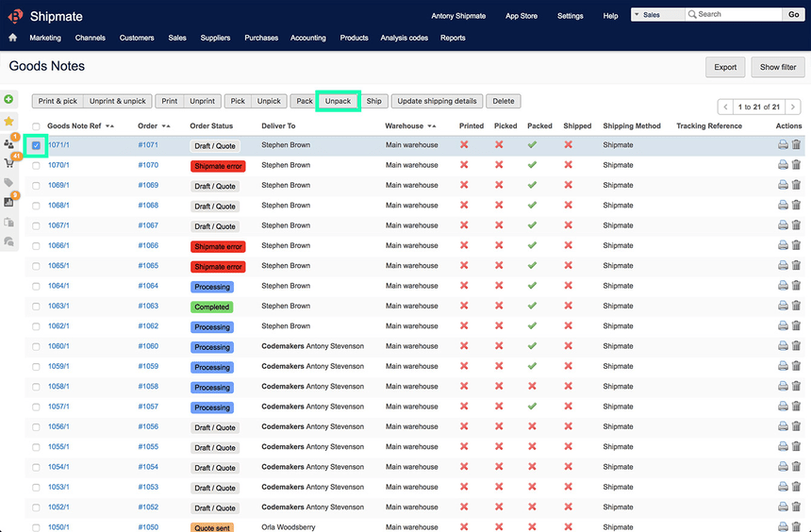Click trash icon for goods note 1060/1
The height and width of the screenshot is (532, 811).
797,345
